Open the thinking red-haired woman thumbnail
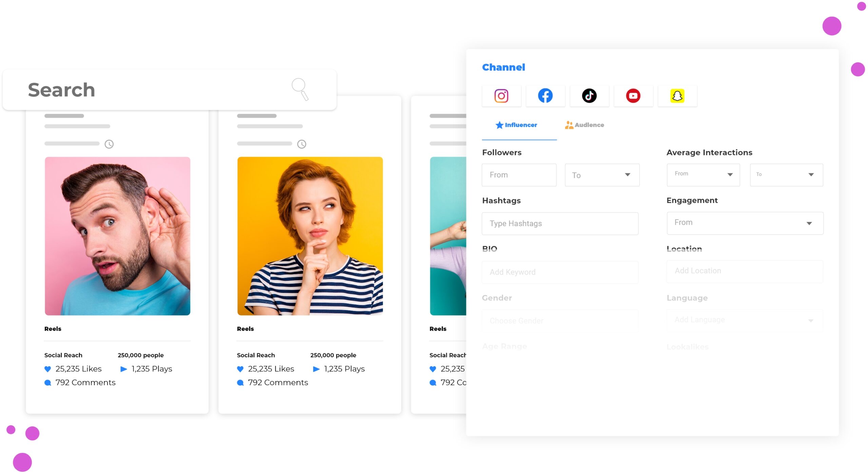Image resolution: width=868 pixels, height=476 pixels. click(x=310, y=236)
